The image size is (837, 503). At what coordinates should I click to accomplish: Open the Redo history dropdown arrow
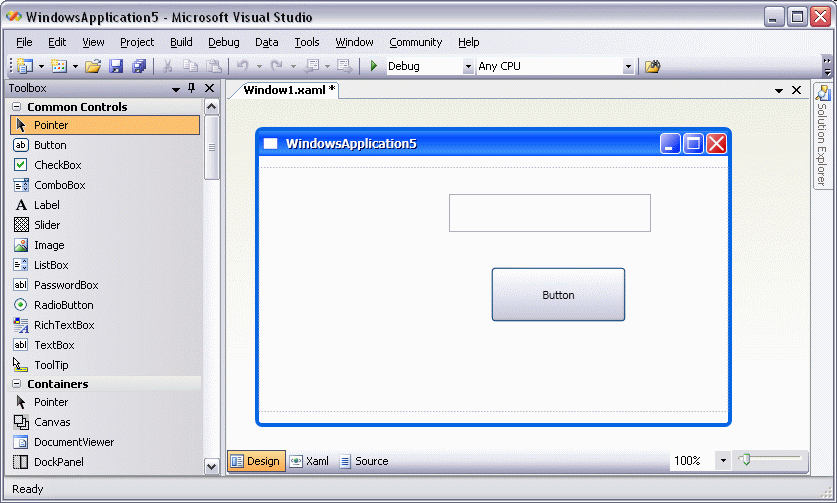293,67
